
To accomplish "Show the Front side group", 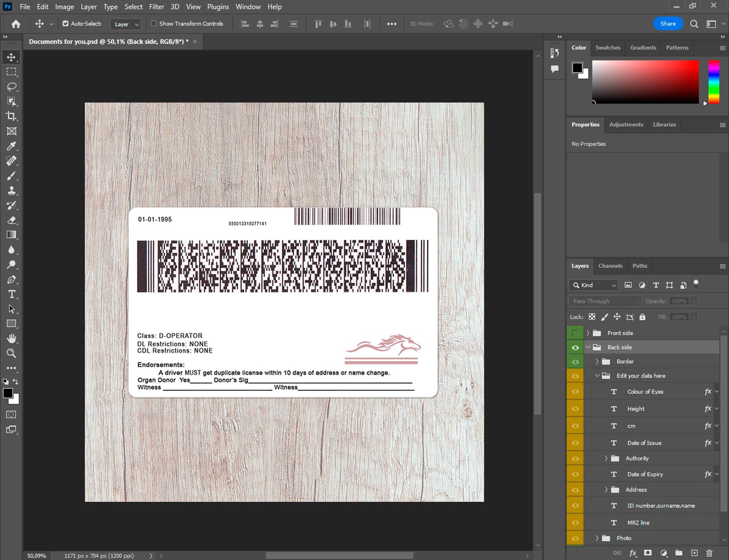I will tap(575, 333).
